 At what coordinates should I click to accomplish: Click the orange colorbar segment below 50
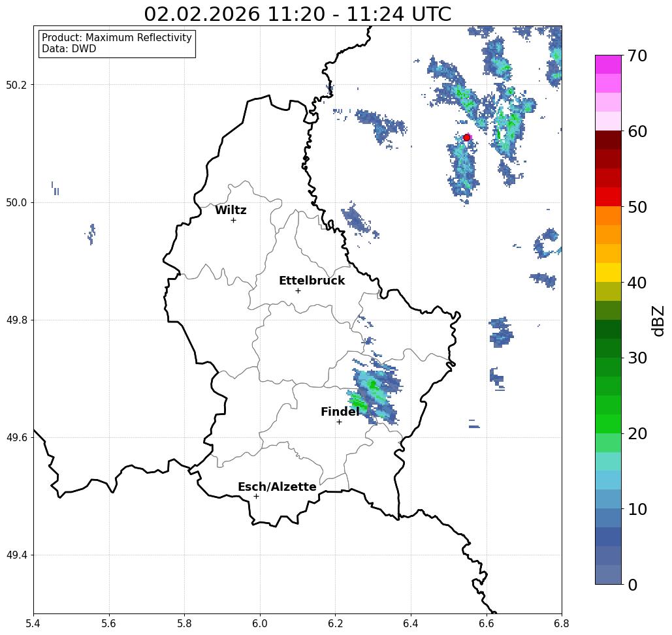(608, 216)
